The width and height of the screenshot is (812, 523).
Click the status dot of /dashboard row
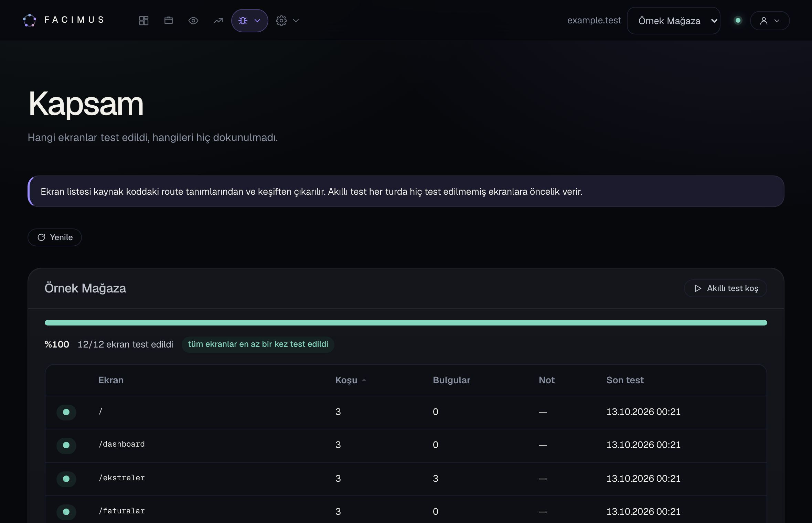(66, 445)
